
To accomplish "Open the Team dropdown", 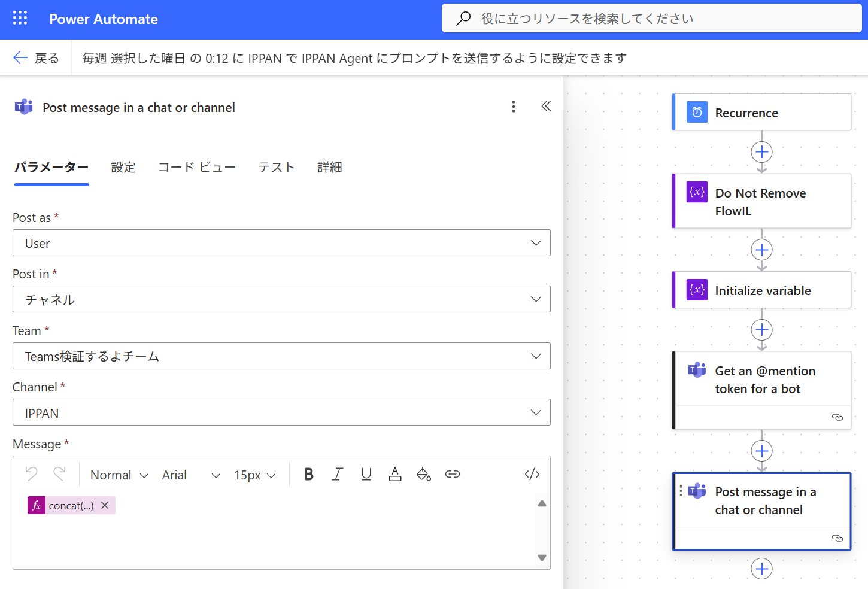I will [x=281, y=356].
